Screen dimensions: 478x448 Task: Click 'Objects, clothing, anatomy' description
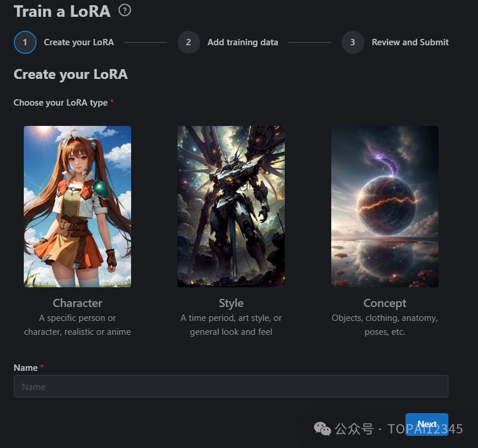385,325
